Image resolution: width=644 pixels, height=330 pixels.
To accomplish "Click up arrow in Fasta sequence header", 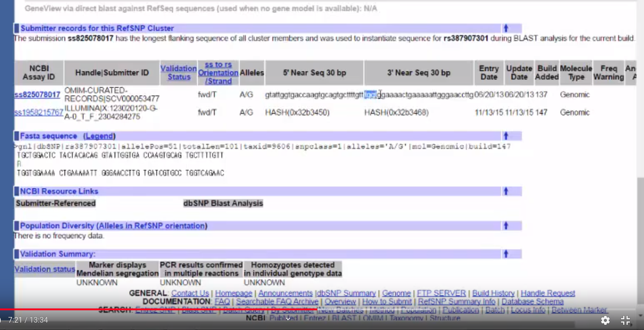I will tap(506, 136).
